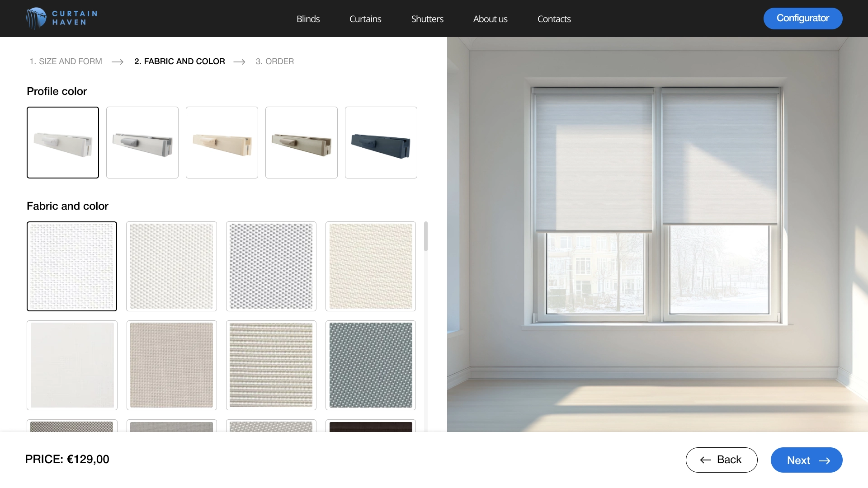Viewport: 868px width, 488px height.
Task: Select the white woven fabric swatch
Action: [72, 266]
